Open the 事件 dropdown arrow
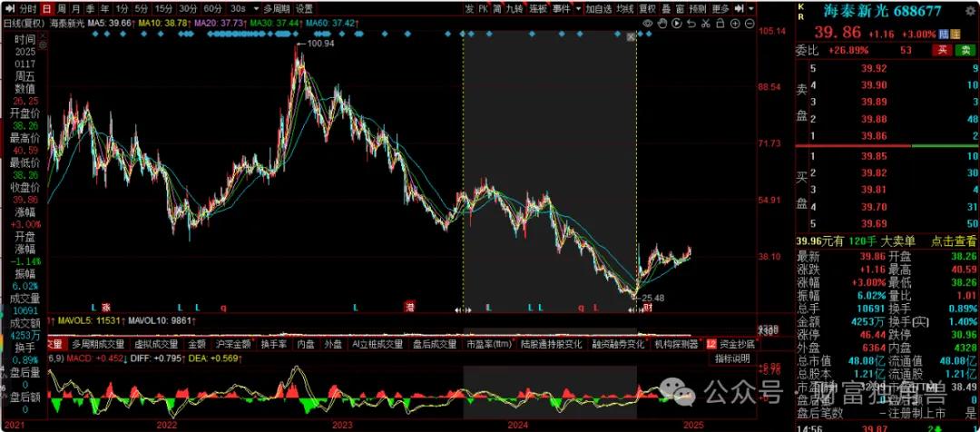Screen dimensions: 980x432 (x=578, y=9)
